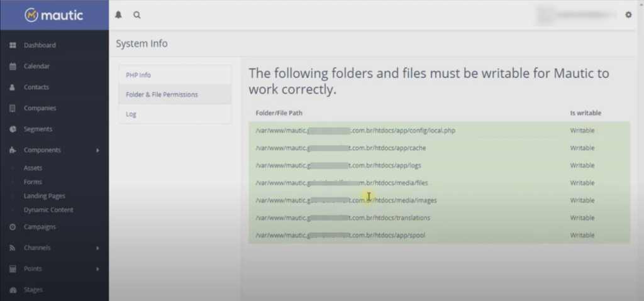Click the Dashboard grid icon
The height and width of the screenshot is (301, 644).
(13, 45)
